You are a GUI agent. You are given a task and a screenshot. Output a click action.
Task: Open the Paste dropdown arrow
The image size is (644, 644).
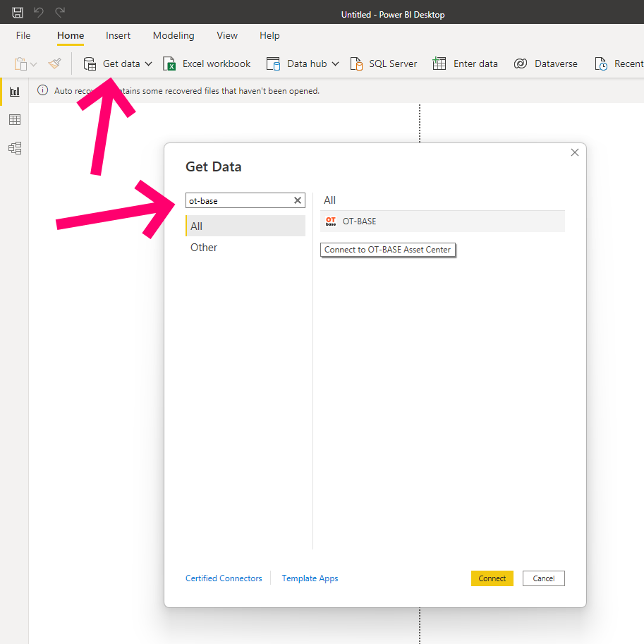pos(33,64)
